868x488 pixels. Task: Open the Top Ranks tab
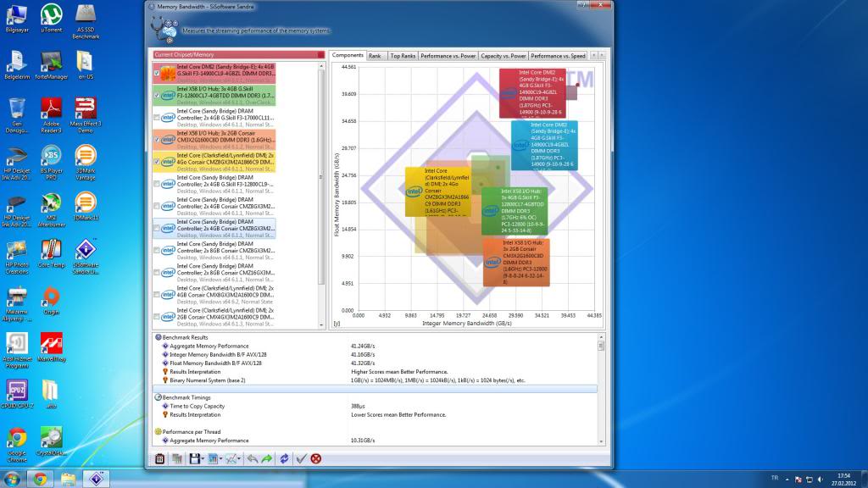pyautogui.click(x=403, y=56)
